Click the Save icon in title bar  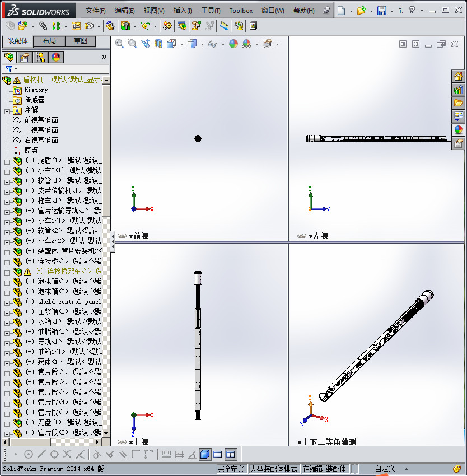382,11
